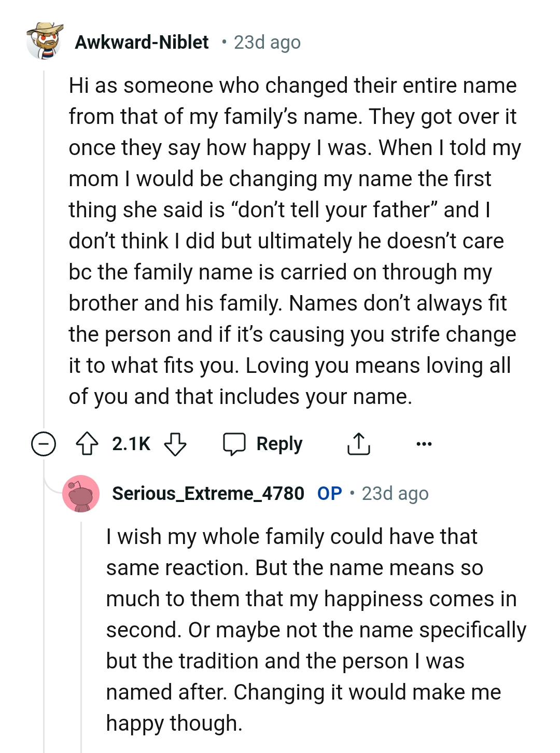Screen dimensions: 560x753
Task: Tap the 2.1K vote count
Action: [131, 444]
